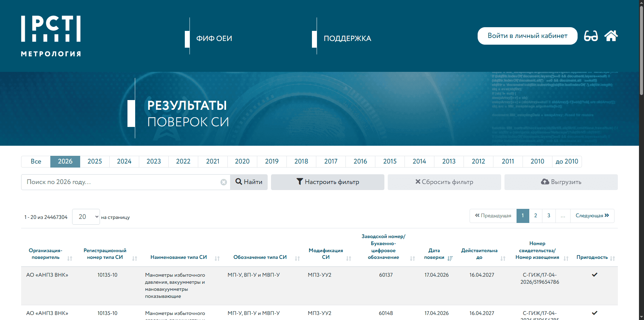Open the funnel icon in Настроить фильтр

pyautogui.click(x=300, y=182)
